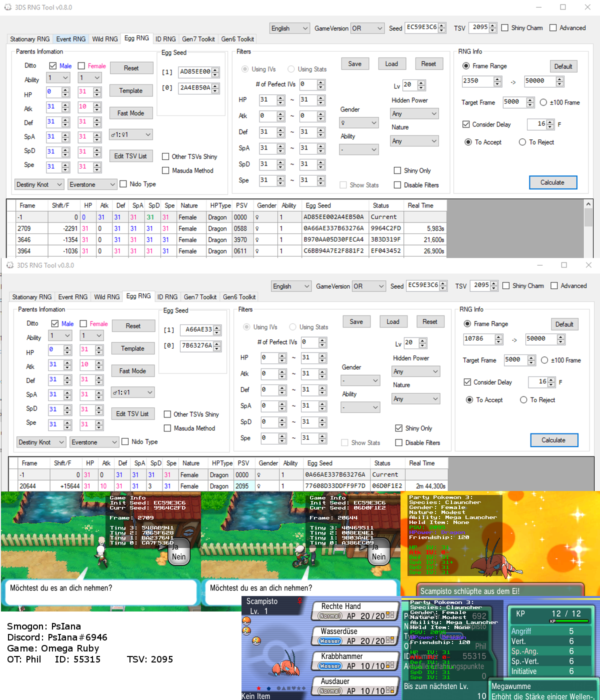Switch to Event RNG tab in the top window

pyautogui.click(x=71, y=39)
